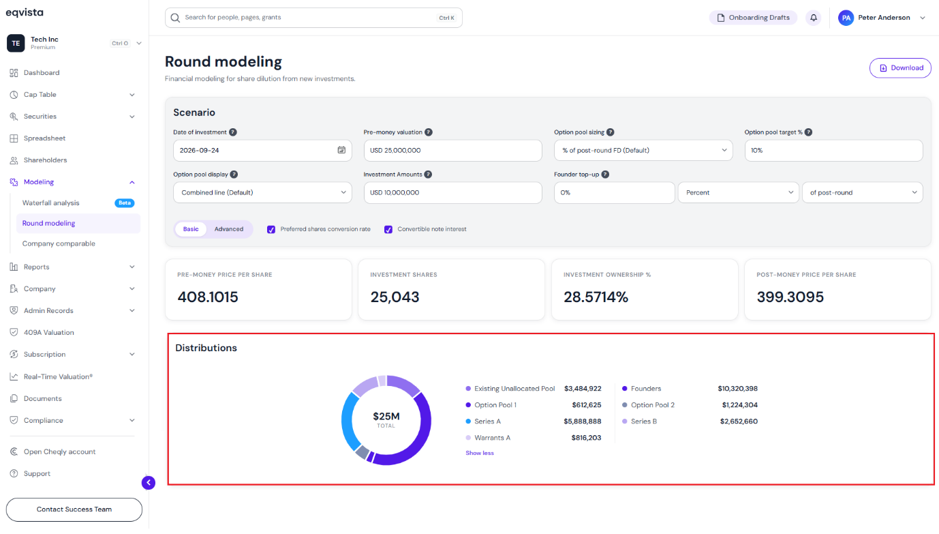Click the 409A Valuation shield icon
939x534 pixels.
click(14, 332)
